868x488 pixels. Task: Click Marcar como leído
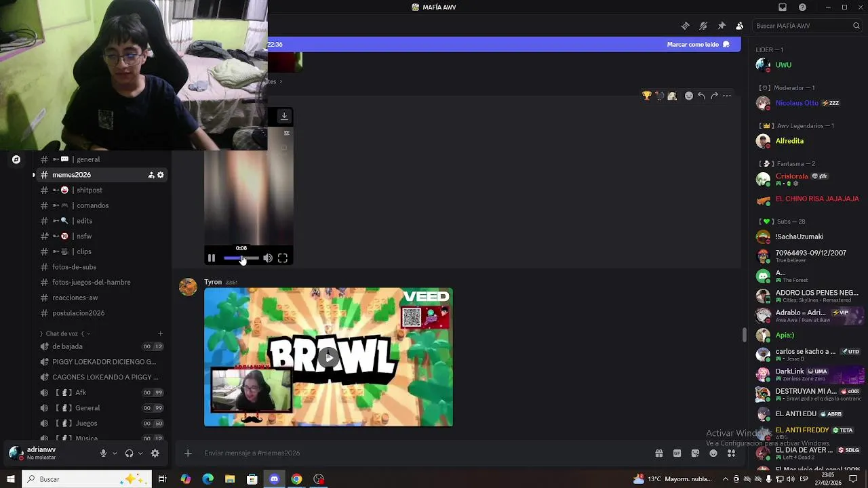[698, 44]
